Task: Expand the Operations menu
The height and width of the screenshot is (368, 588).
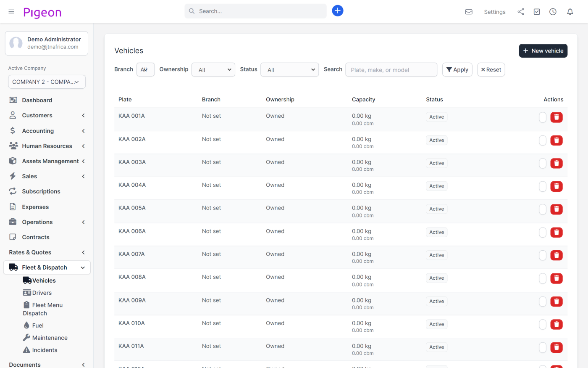Action: tap(47, 222)
